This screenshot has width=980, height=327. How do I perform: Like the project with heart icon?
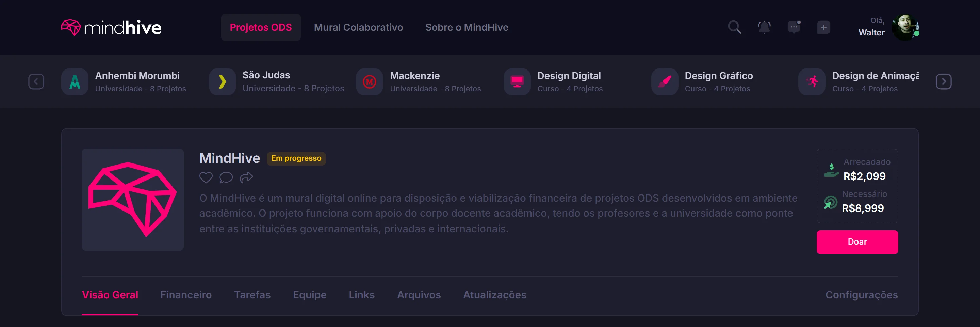coord(206,177)
